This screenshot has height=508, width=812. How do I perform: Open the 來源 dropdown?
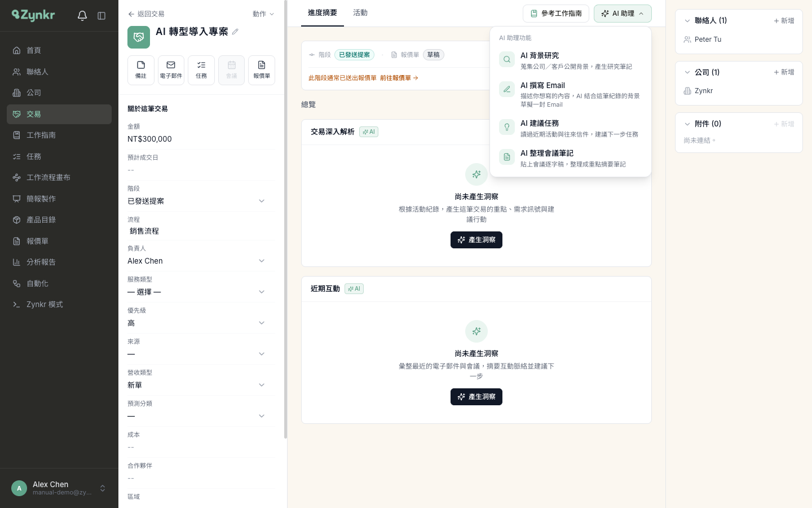click(x=196, y=354)
